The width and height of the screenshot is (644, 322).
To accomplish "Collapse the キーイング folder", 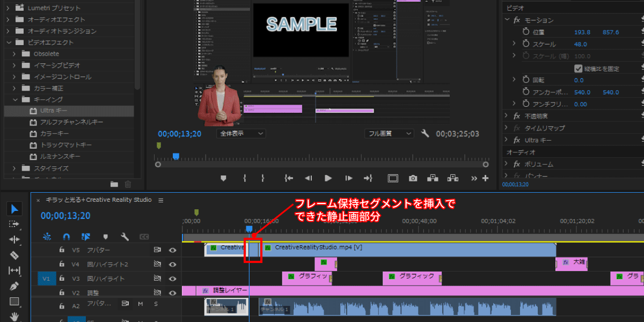I will [14, 100].
